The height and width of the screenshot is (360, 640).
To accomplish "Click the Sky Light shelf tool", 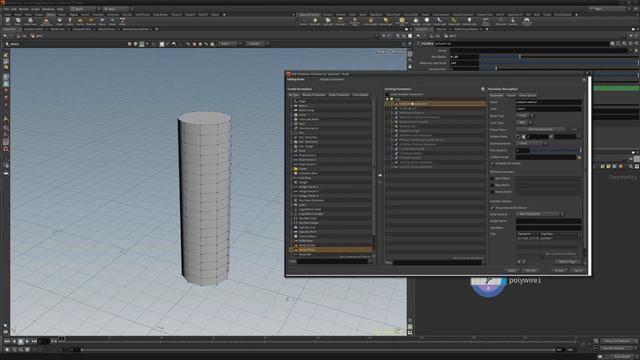I will pyautogui.click(x=416, y=20).
